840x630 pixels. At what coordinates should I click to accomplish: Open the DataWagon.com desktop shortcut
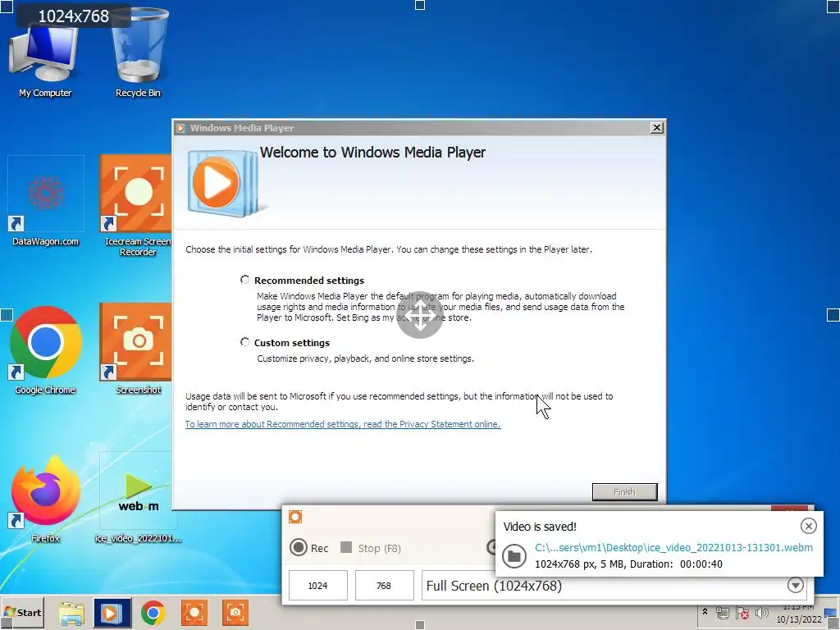46,201
